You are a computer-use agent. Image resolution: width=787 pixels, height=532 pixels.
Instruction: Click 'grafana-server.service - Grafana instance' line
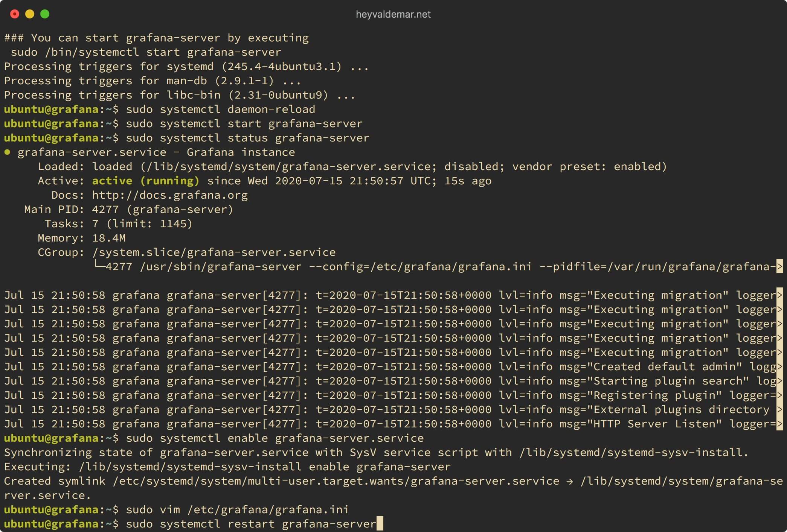pyautogui.click(x=156, y=152)
